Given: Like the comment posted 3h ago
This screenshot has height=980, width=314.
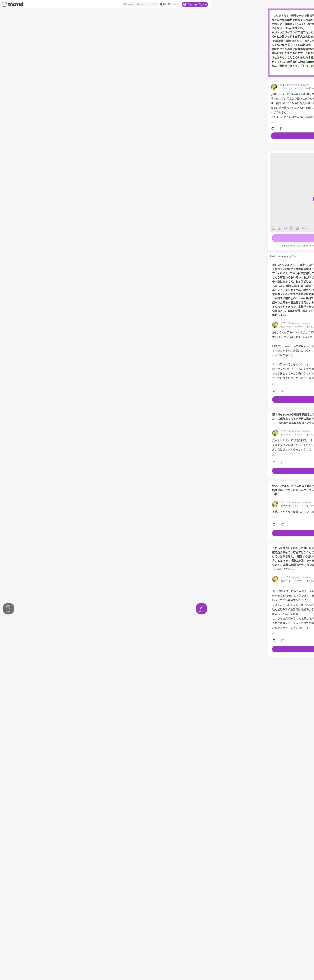Looking at the screenshot, I should pos(274,391).
